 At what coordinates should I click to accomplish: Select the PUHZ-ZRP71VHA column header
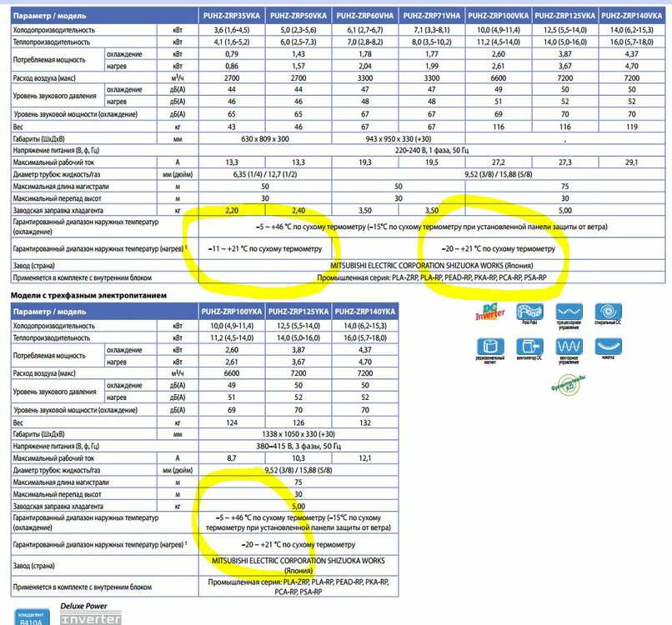tap(432, 16)
